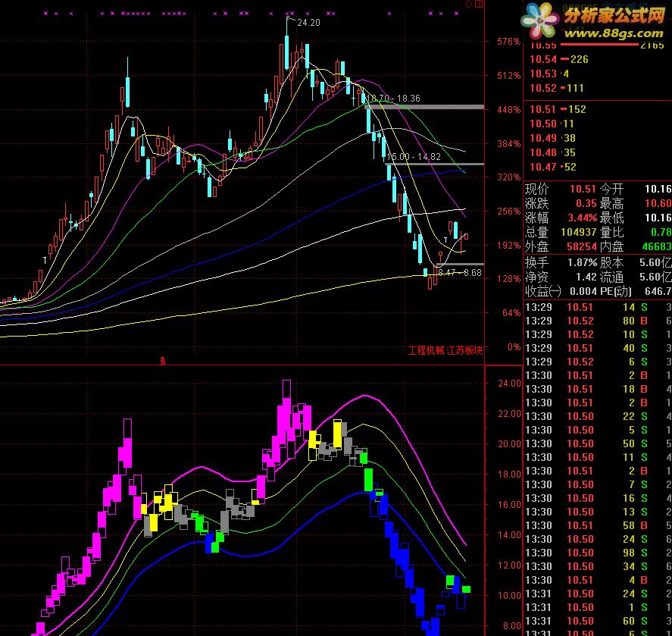Image resolution: width=672 pixels, height=636 pixels.
Task: Click the 320% axis label
Action: tap(508, 177)
